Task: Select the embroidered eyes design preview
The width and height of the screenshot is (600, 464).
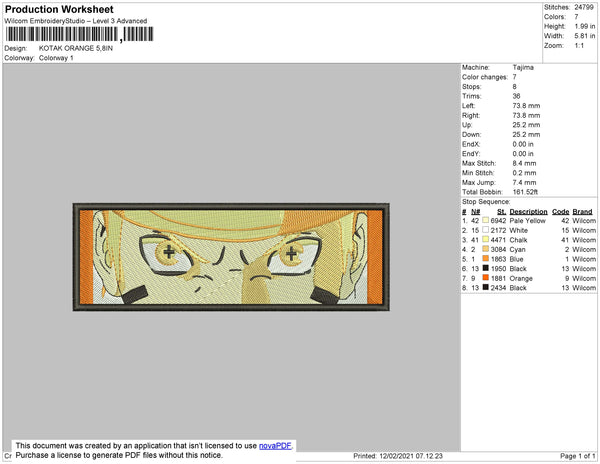Action: tap(231, 257)
